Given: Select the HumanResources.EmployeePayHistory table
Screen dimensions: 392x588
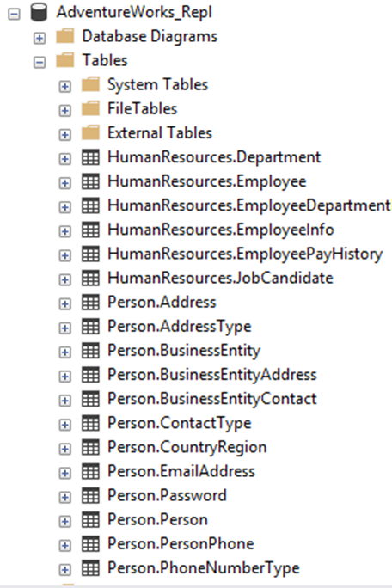Looking at the screenshot, I should [245, 254].
